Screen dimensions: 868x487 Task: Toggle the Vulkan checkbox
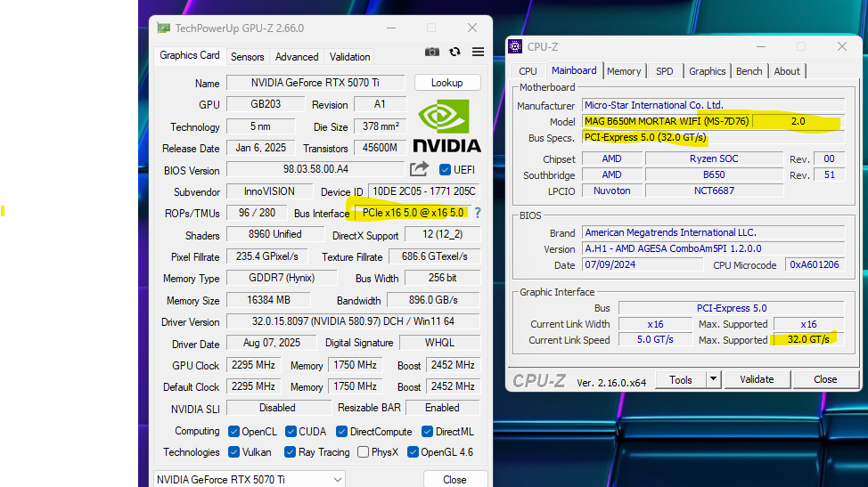[233, 452]
